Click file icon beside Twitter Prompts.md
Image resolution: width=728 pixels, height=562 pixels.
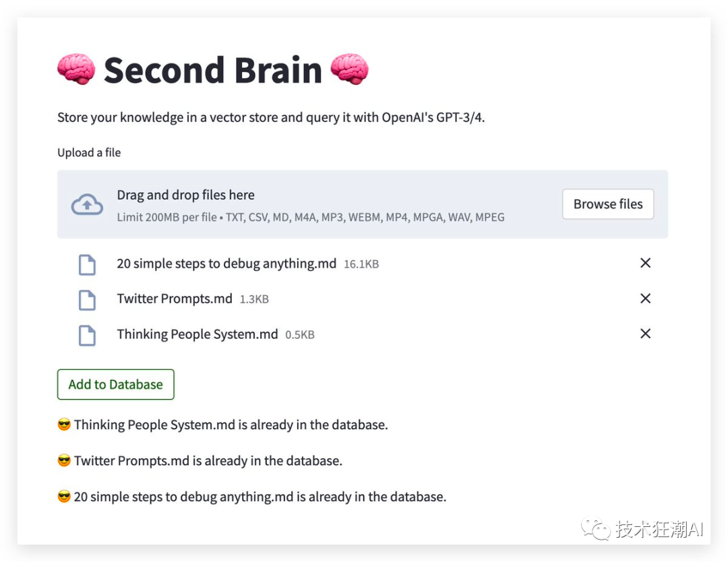click(87, 299)
